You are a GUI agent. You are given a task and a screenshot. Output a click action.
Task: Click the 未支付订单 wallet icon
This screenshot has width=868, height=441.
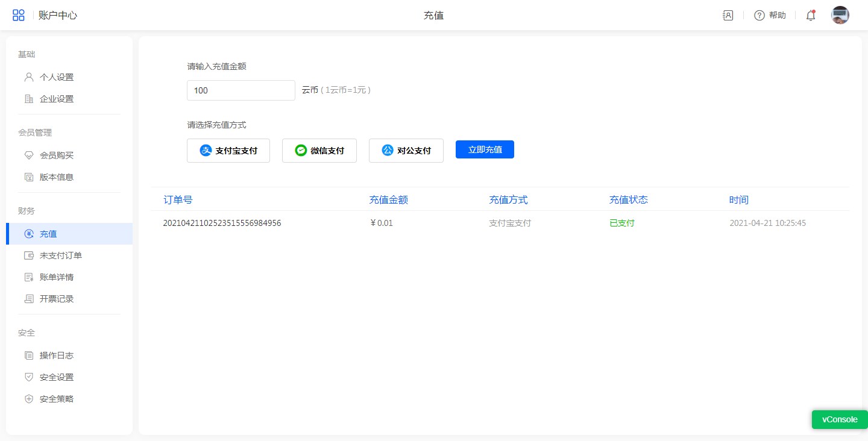pos(29,255)
